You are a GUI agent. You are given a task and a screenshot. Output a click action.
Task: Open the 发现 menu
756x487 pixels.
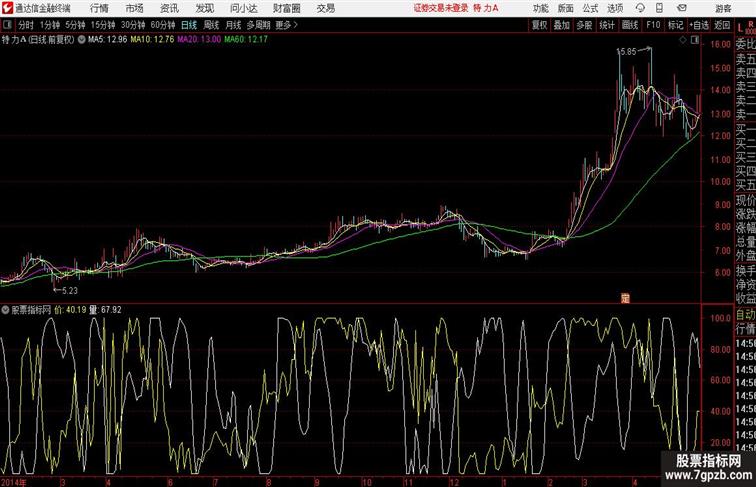pyautogui.click(x=204, y=8)
